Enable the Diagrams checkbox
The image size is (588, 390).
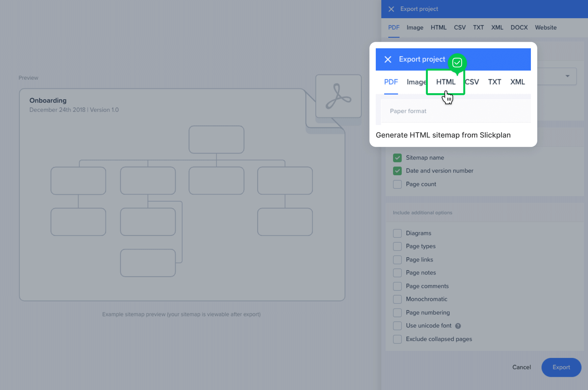coord(397,233)
